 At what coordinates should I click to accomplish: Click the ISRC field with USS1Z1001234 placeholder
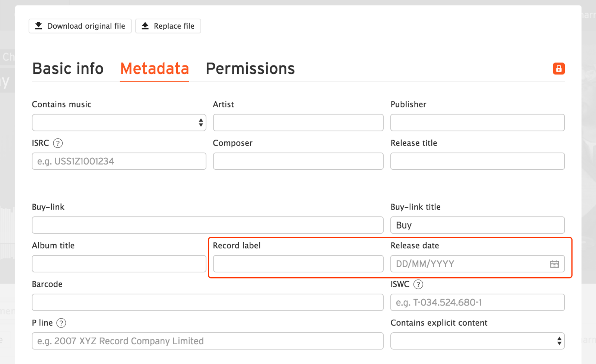pyautogui.click(x=119, y=161)
